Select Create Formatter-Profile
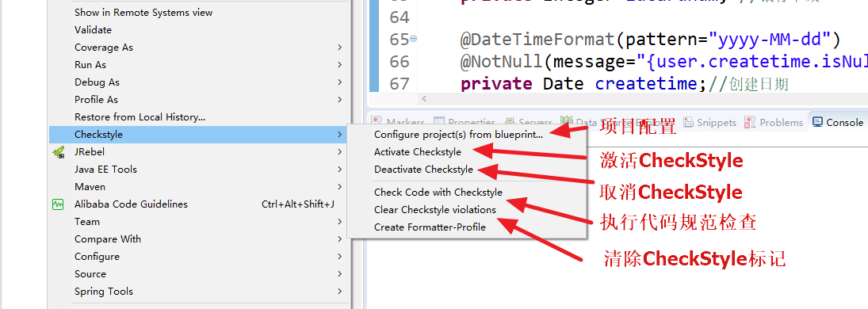 [430, 227]
